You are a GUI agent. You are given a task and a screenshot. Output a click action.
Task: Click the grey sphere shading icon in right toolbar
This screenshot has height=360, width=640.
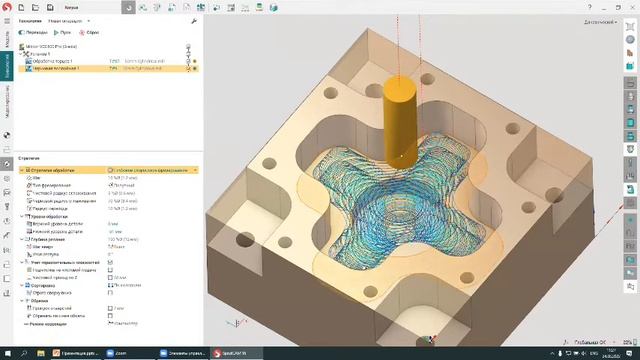(630, 40)
